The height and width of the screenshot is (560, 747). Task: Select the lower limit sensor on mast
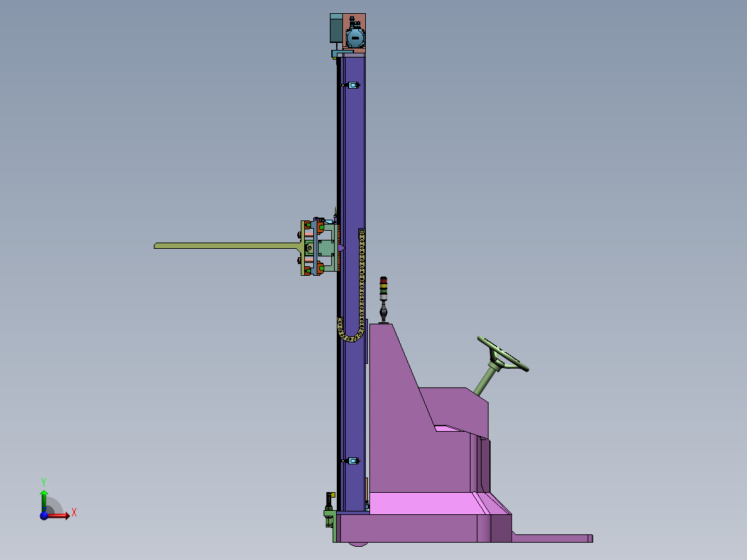pyautogui.click(x=351, y=461)
